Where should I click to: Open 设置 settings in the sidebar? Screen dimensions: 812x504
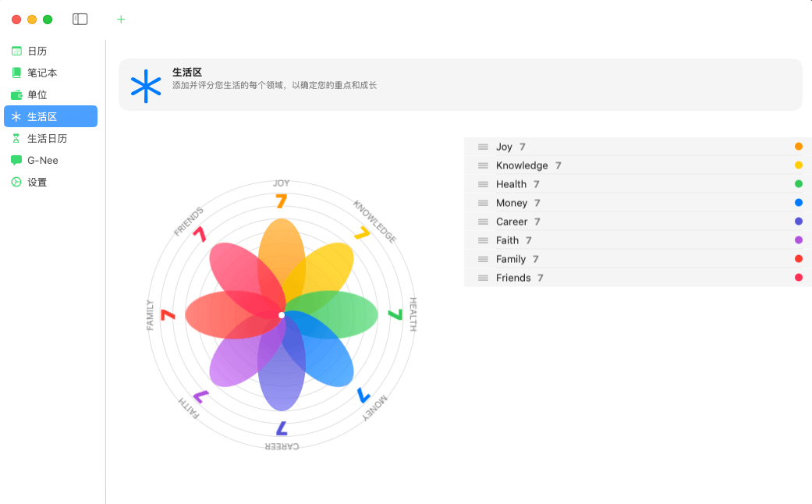pos(37,182)
